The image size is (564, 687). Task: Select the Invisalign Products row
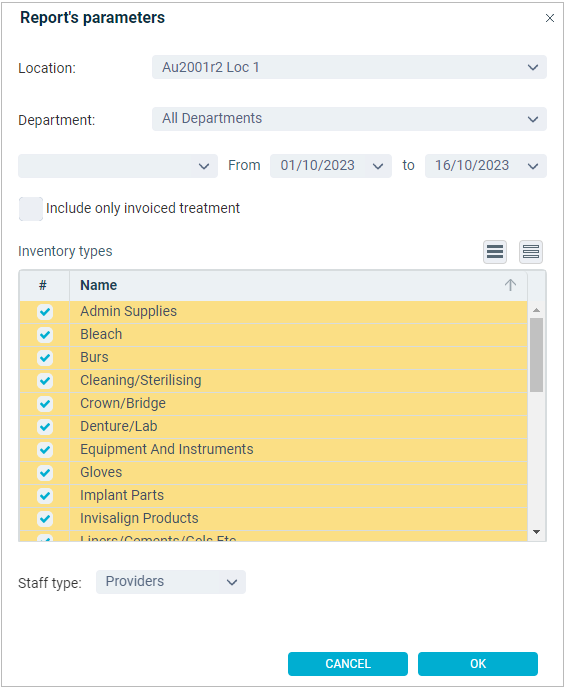point(273,519)
